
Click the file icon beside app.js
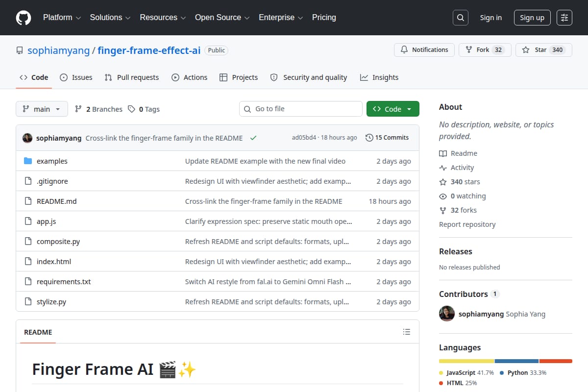click(x=28, y=221)
